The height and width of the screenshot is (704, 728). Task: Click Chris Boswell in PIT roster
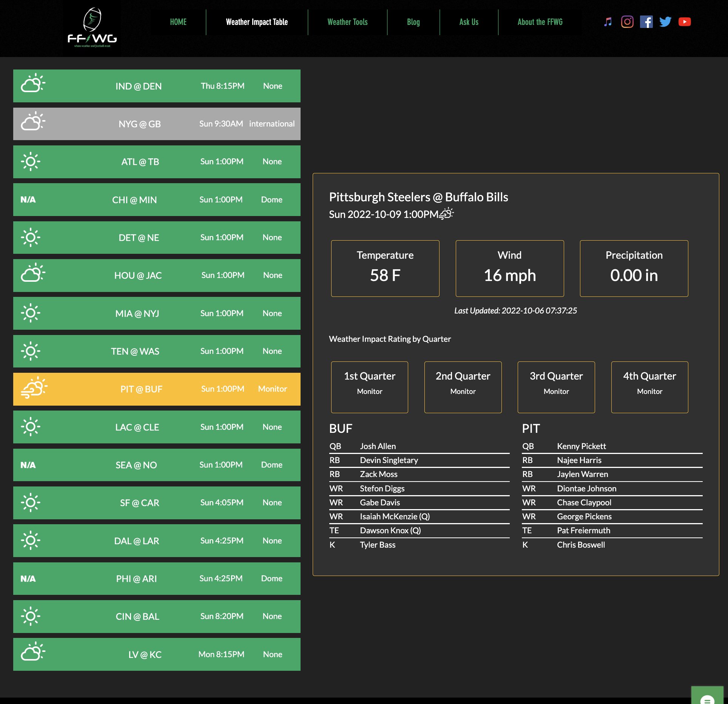coord(581,545)
